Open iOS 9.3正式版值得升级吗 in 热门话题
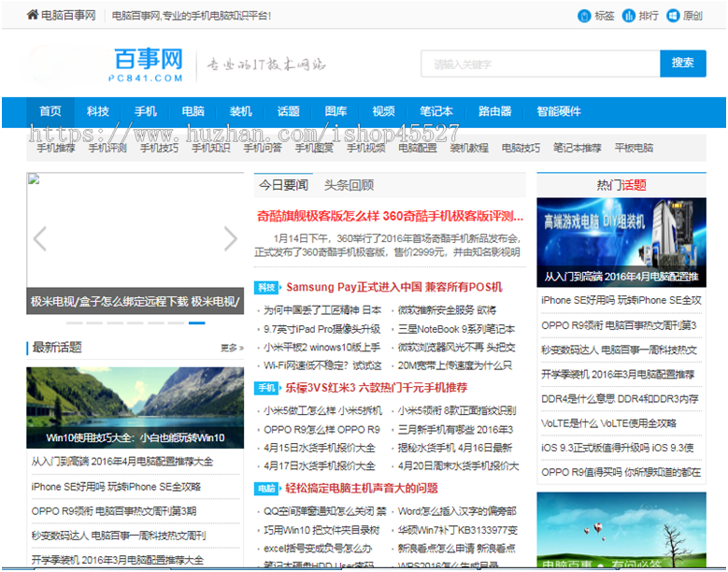The height and width of the screenshot is (572, 728). 618,448
